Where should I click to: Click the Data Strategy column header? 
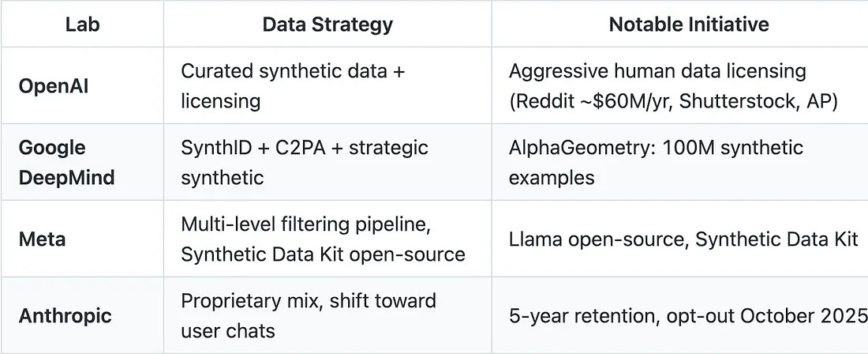(x=327, y=24)
